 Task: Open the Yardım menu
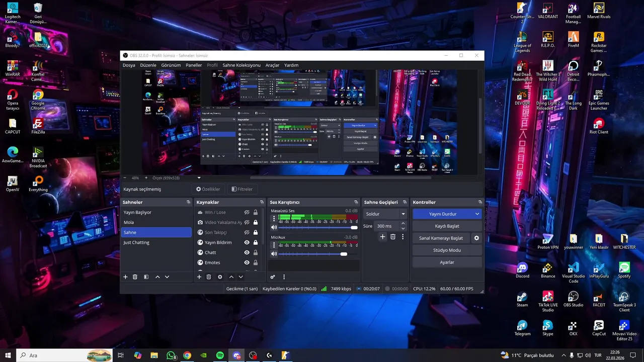coord(291,65)
